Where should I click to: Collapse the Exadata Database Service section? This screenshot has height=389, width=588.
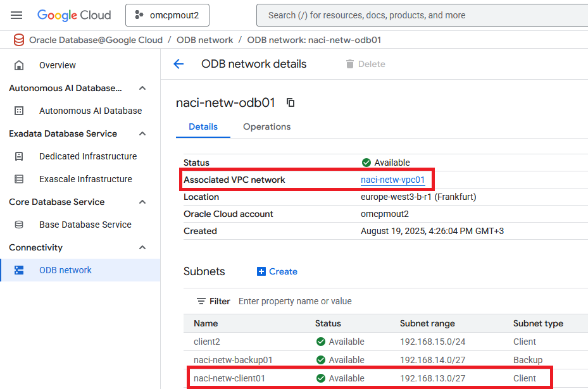[x=142, y=133]
